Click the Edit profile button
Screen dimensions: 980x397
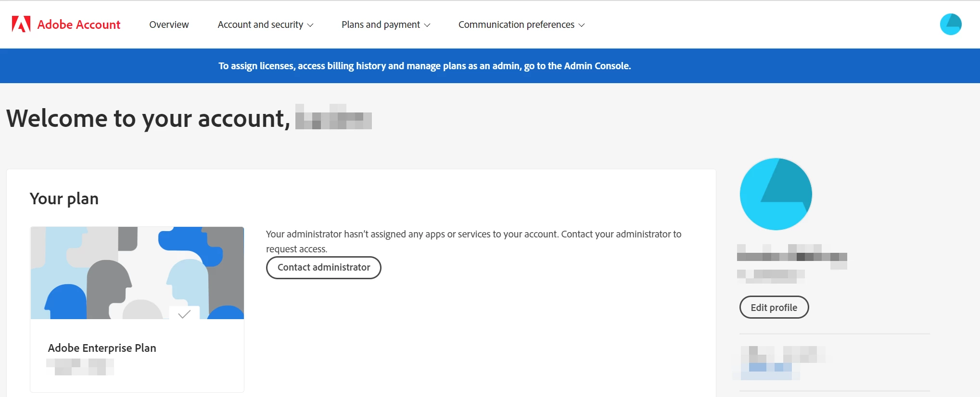click(x=774, y=308)
